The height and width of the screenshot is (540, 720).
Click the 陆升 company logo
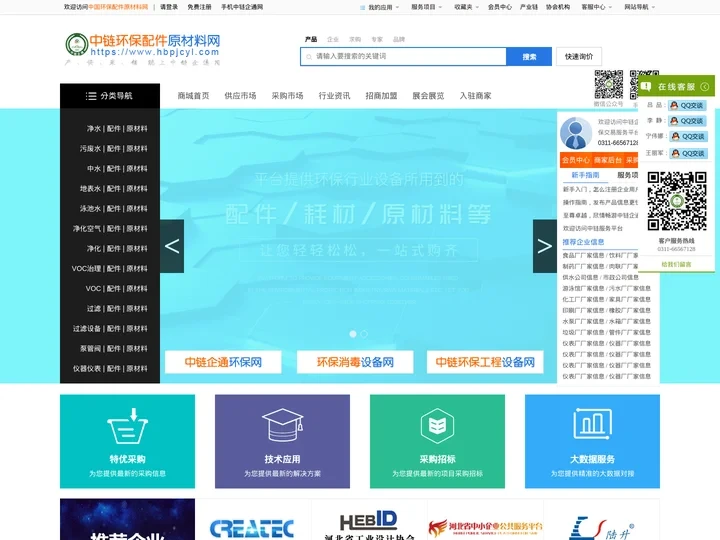click(x=602, y=528)
